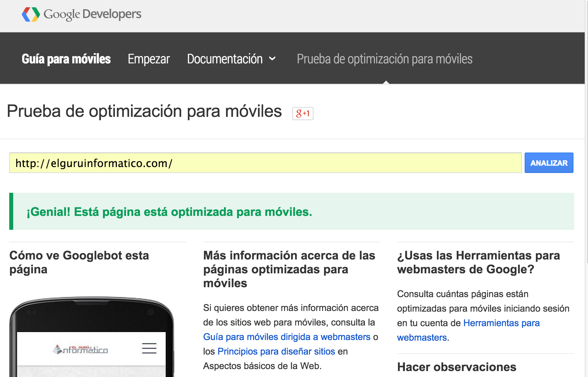This screenshot has height=377, width=588.
Task: Open hamburger menu in phone preview
Action: (x=149, y=348)
